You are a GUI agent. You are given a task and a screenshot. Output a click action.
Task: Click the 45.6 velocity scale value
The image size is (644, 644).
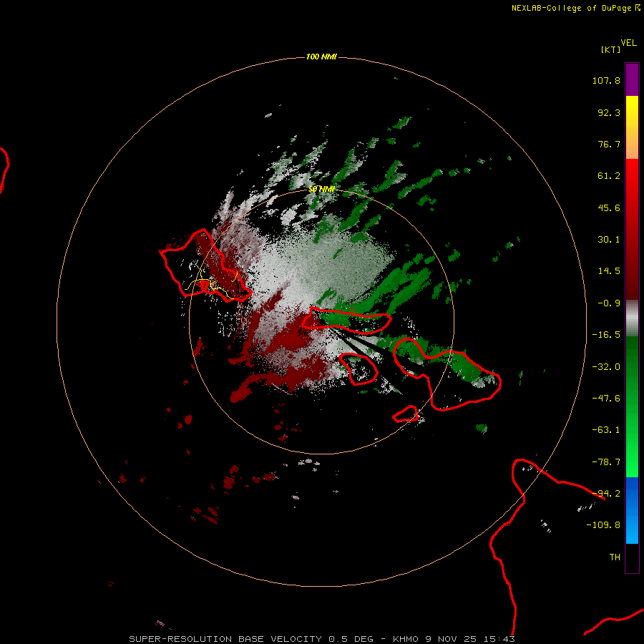coord(609,208)
